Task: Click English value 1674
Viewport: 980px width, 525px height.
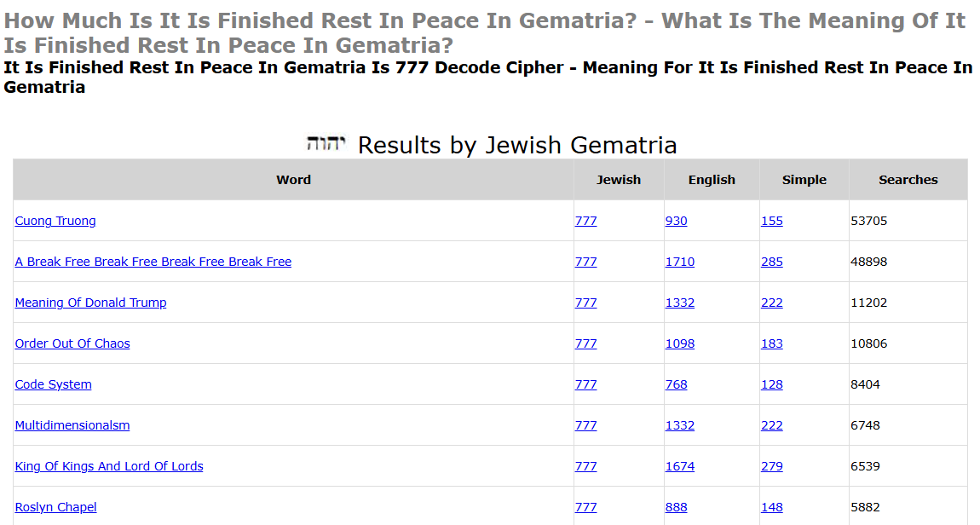Action: [680, 466]
